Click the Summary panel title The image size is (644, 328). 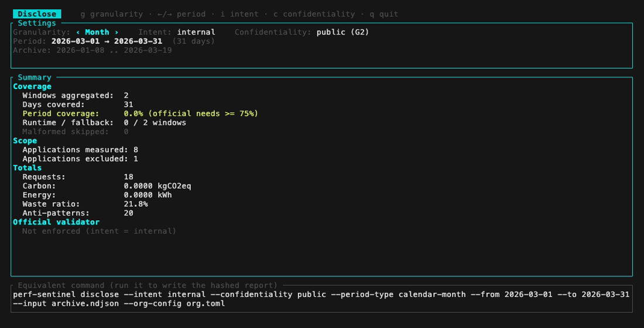click(35, 77)
